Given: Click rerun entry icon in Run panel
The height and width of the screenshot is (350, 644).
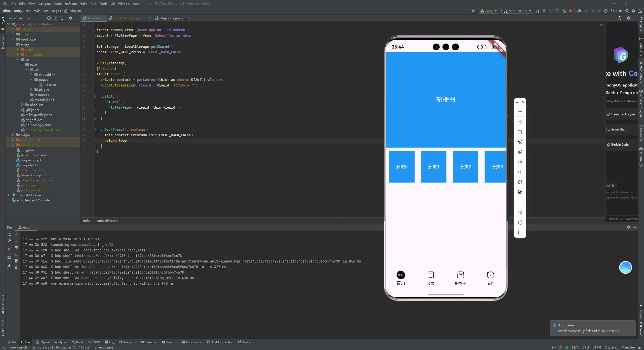Looking at the screenshot, I should (x=9, y=235).
